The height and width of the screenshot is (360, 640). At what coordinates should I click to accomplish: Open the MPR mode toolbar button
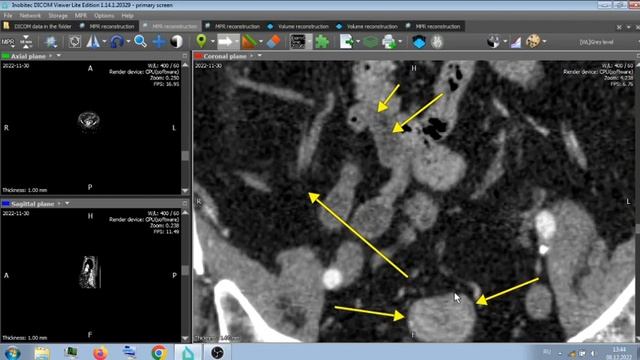8,42
